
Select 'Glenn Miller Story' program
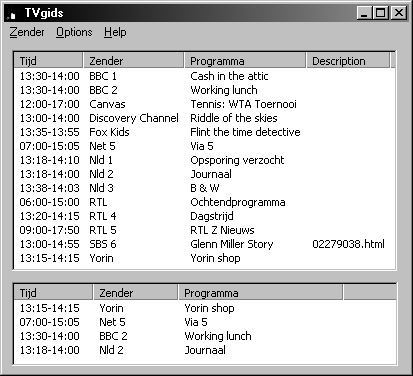232,244
